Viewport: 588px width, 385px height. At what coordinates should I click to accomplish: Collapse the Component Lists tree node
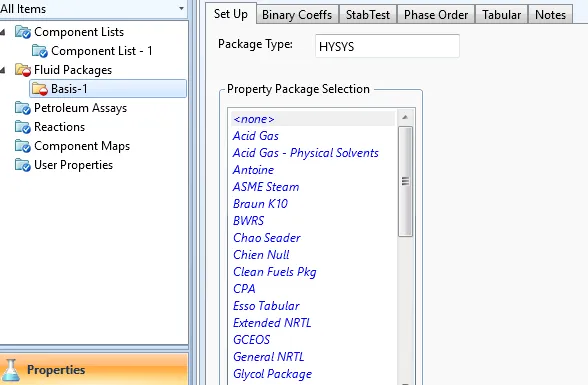[x=3, y=32]
